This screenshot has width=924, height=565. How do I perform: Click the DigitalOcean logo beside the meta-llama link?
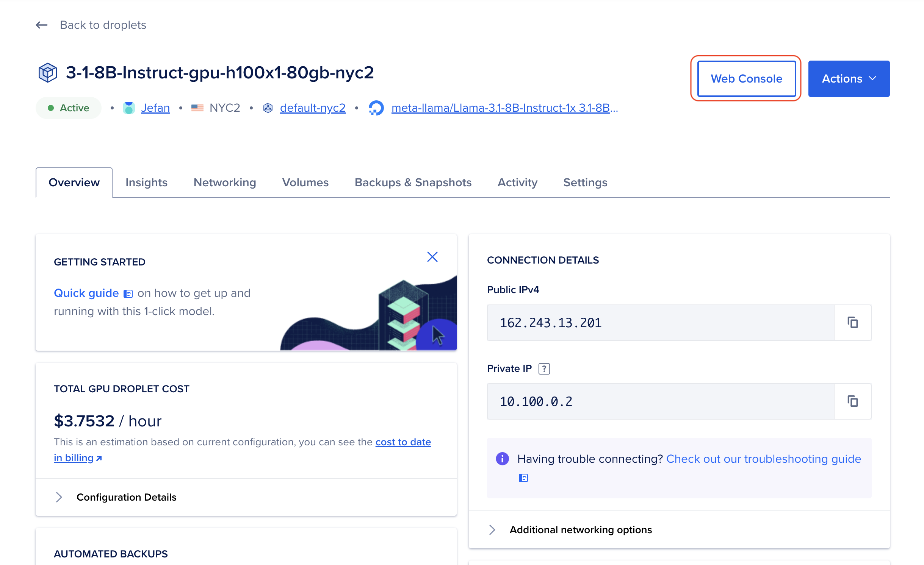[376, 108]
